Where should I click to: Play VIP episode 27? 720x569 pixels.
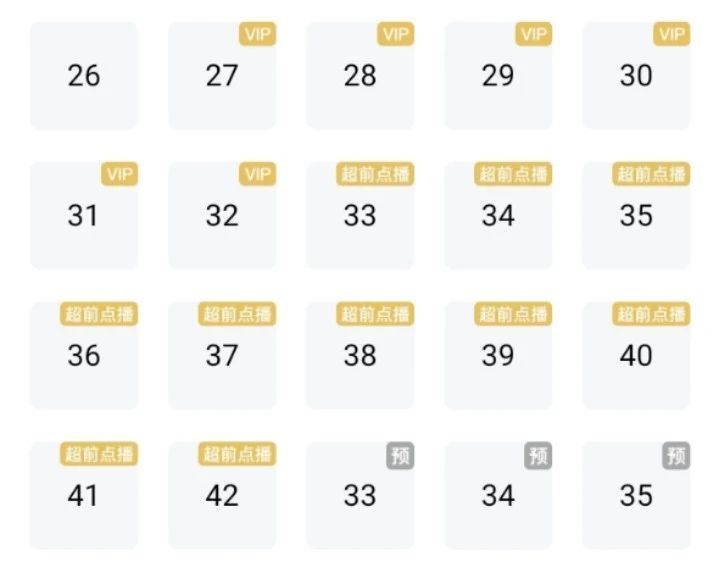coord(222,76)
